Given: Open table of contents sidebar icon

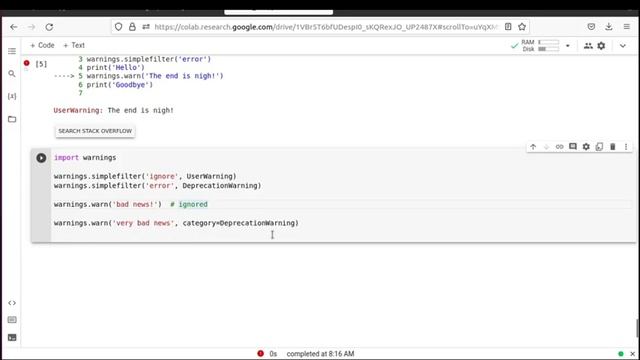Looking at the screenshot, I should click(x=12, y=51).
